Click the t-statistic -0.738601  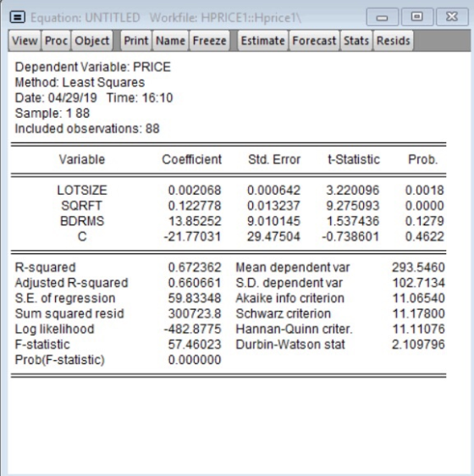coord(350,236)
